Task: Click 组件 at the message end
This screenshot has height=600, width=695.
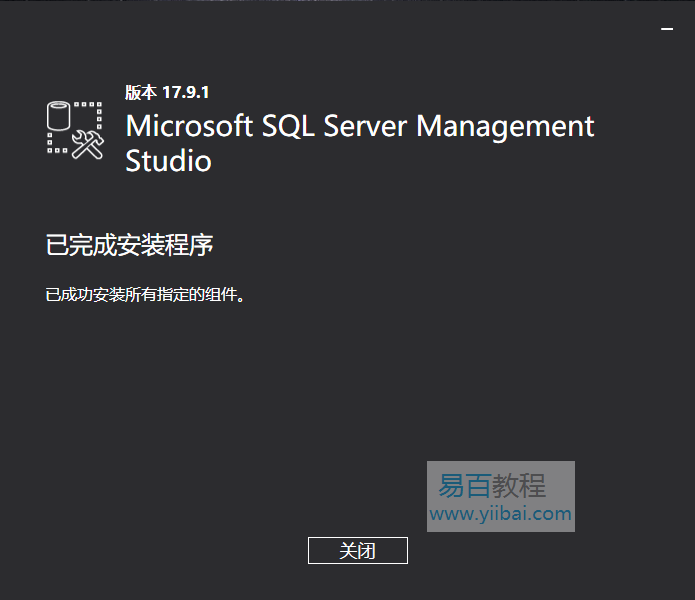Action: 227,296
